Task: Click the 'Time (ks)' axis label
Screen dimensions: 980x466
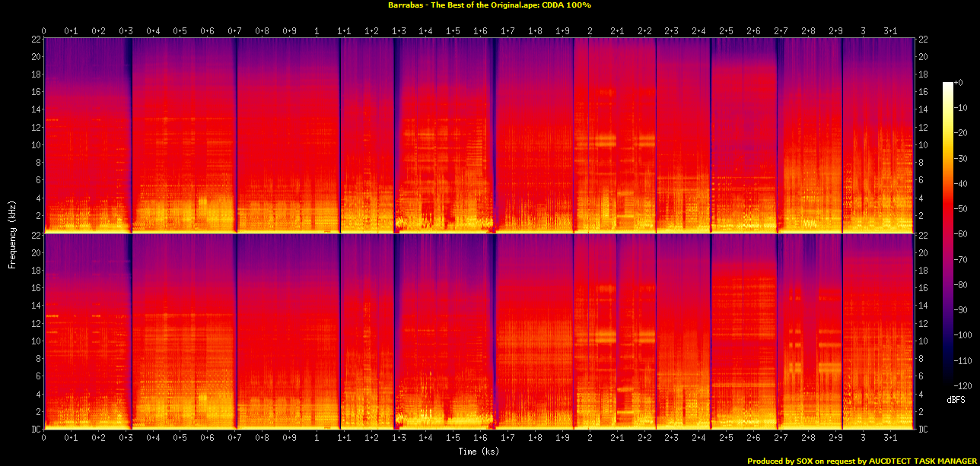Action: pyautogui.click(x=479, y=452)
